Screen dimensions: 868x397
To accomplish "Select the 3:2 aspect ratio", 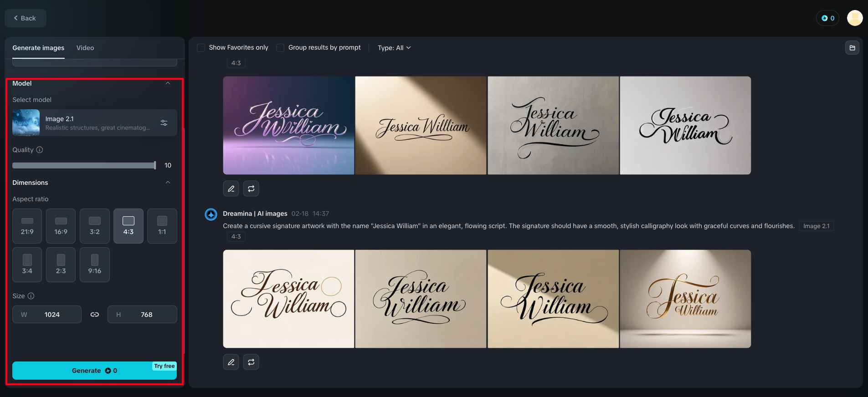I will pyautogui.click(x=95, y=226).
